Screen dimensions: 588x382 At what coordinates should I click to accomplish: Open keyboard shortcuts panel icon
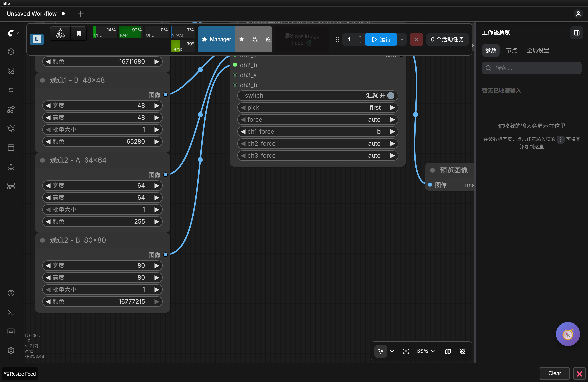(11, 331)
